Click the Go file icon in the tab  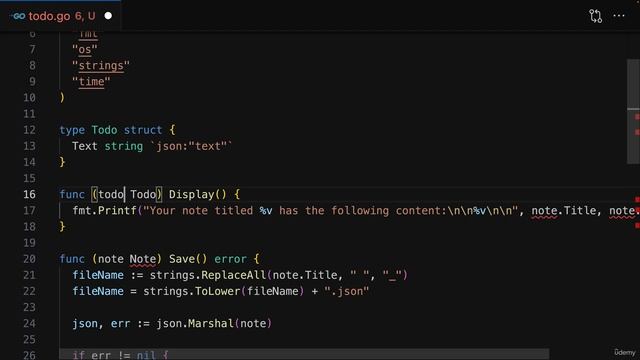click(x=18, y=16)
